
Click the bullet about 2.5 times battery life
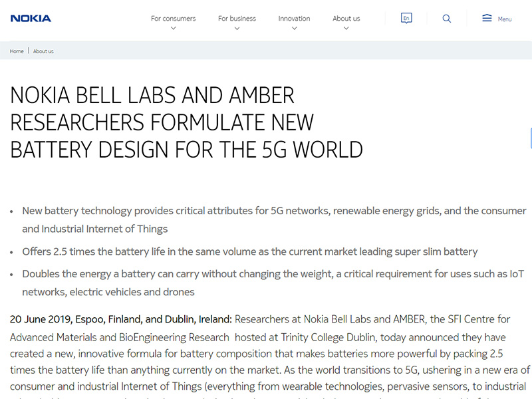(250, 252)
